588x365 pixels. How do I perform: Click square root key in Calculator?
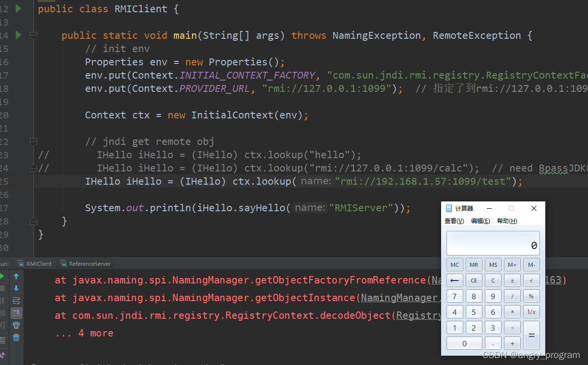click(x=532, y=281)
